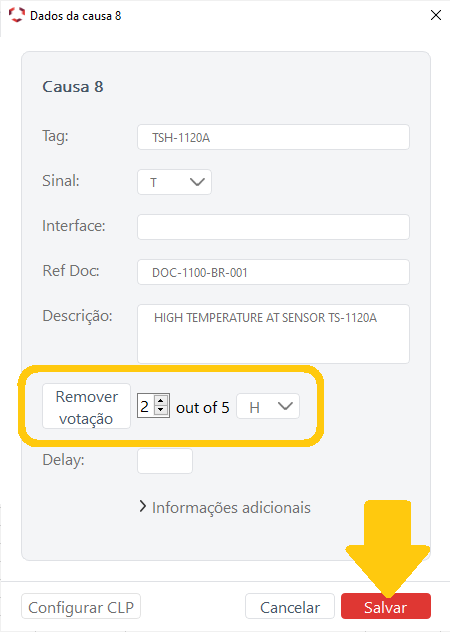This screenshot has width=450, height=632.
Task: Click the Dados da causa 8 title
Action: [76, 16]
